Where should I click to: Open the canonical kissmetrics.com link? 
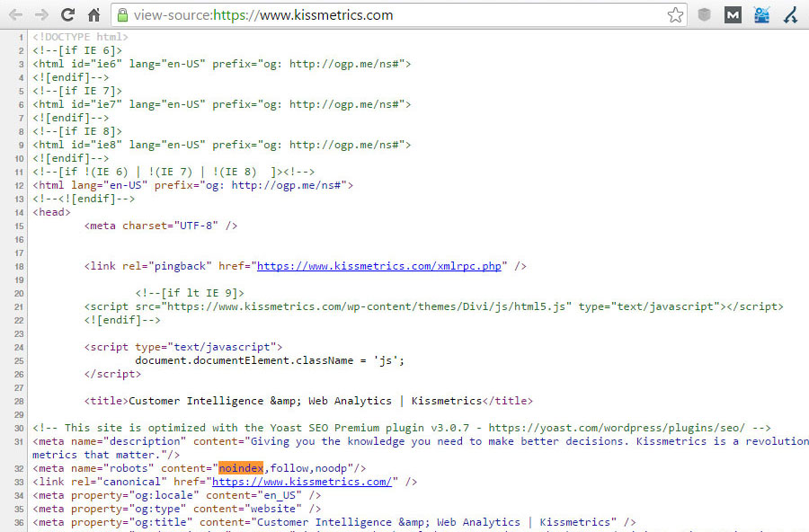click(302, 482)
